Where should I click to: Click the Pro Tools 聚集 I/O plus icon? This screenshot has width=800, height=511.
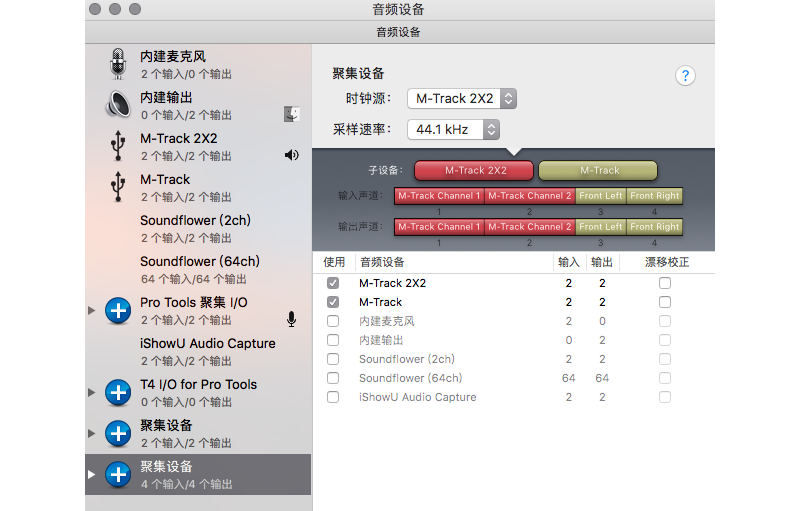(x=118, y=311)
